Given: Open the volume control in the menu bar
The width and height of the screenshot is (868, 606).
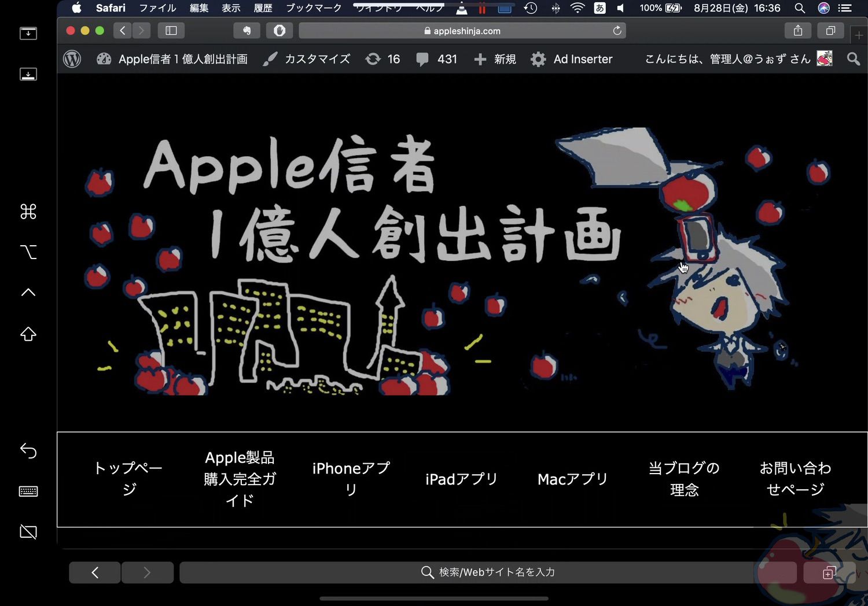Looking at the screenshot, I should pos(620,8).
